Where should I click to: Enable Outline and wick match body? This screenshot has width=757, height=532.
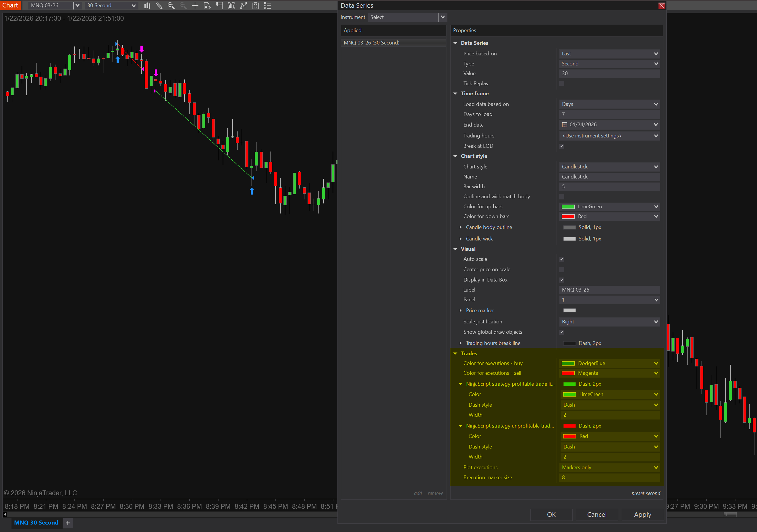[x=562, y=197]
